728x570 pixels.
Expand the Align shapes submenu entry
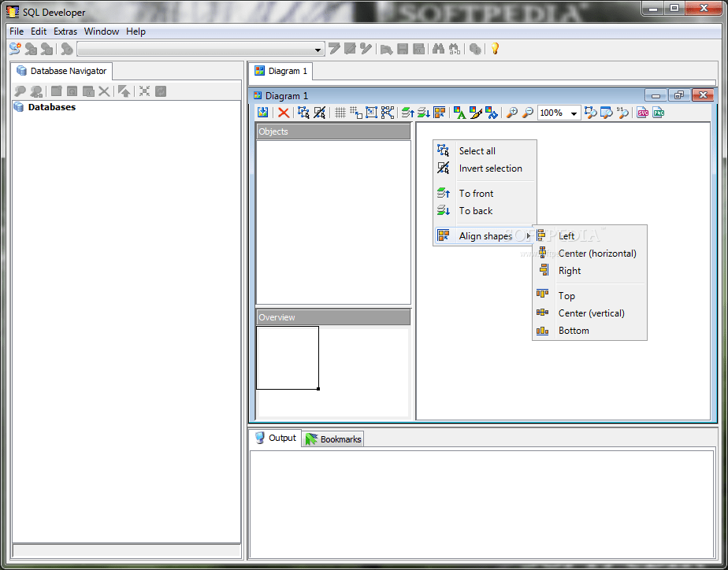485,235
